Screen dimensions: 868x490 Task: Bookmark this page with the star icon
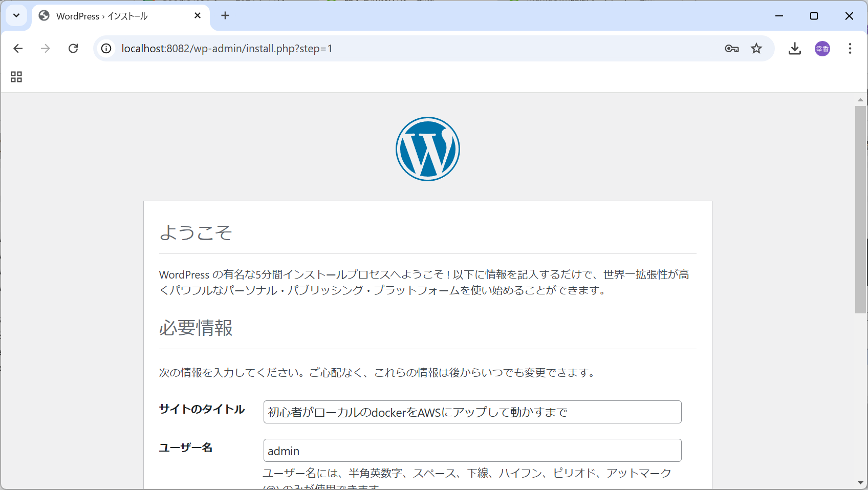(x=756, y=49)
